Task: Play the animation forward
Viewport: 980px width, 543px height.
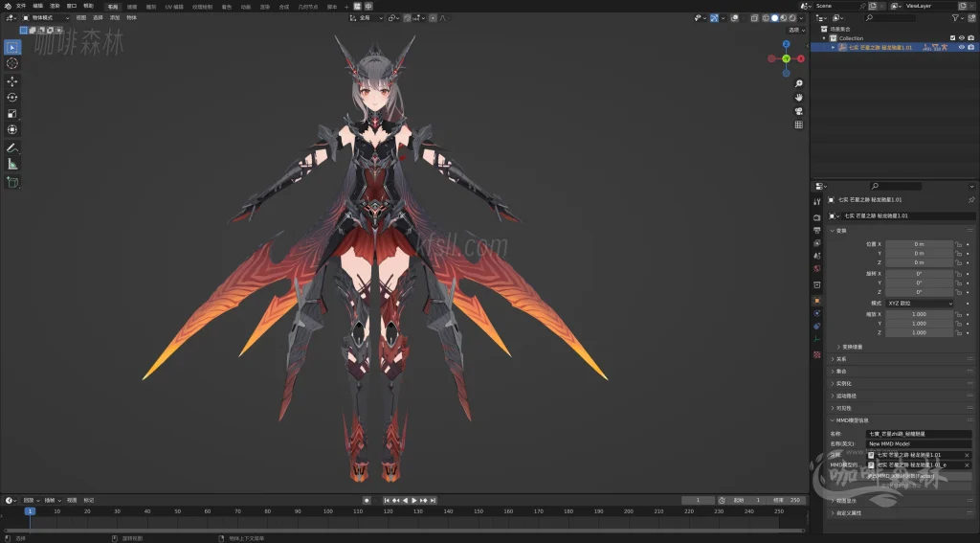Action: tap(413, 501)
